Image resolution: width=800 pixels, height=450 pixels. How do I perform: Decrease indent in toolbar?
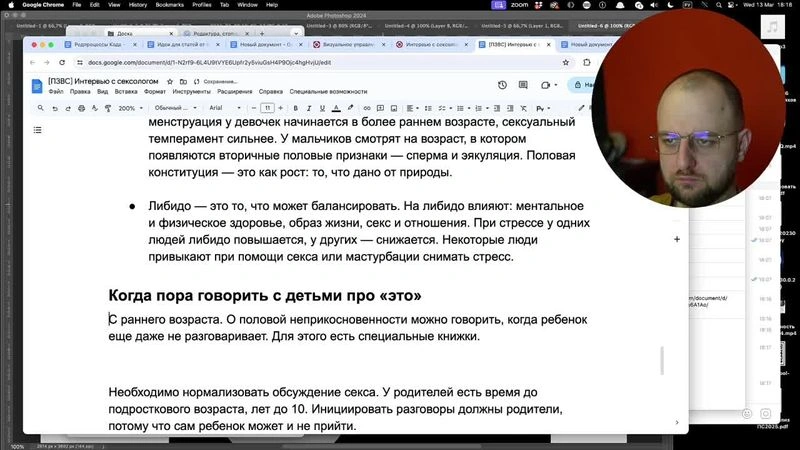tap(496, 108)
